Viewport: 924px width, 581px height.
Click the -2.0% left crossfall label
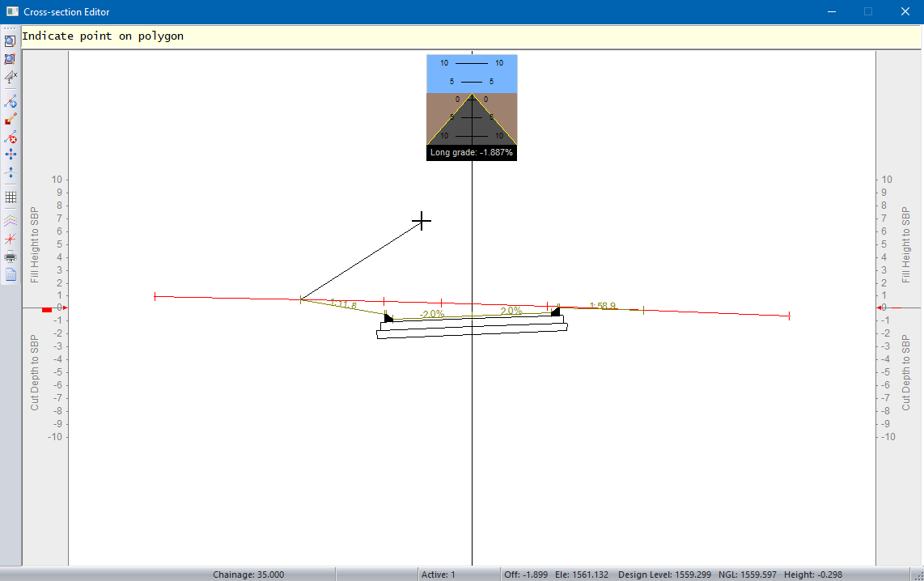tap(431, 314)
